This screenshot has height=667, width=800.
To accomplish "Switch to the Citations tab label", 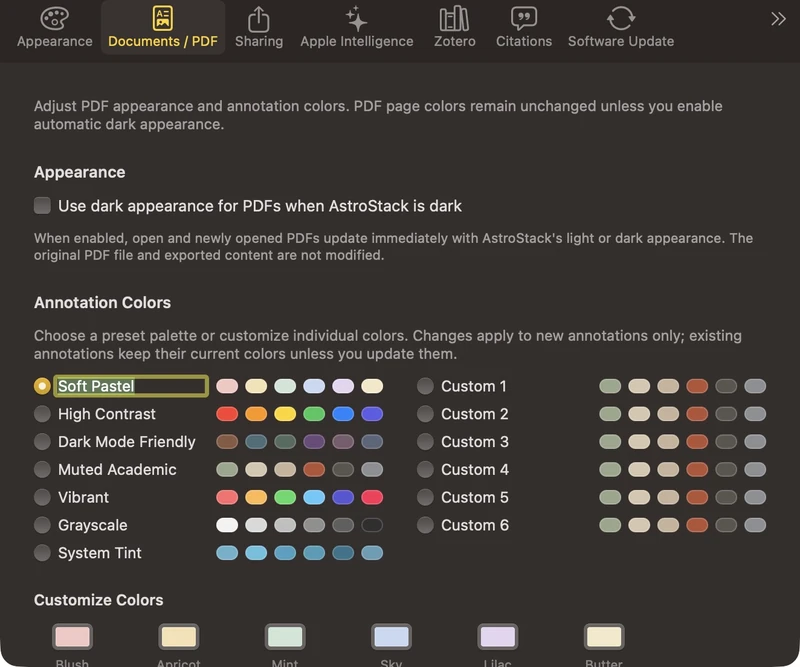I will [524, 41].
